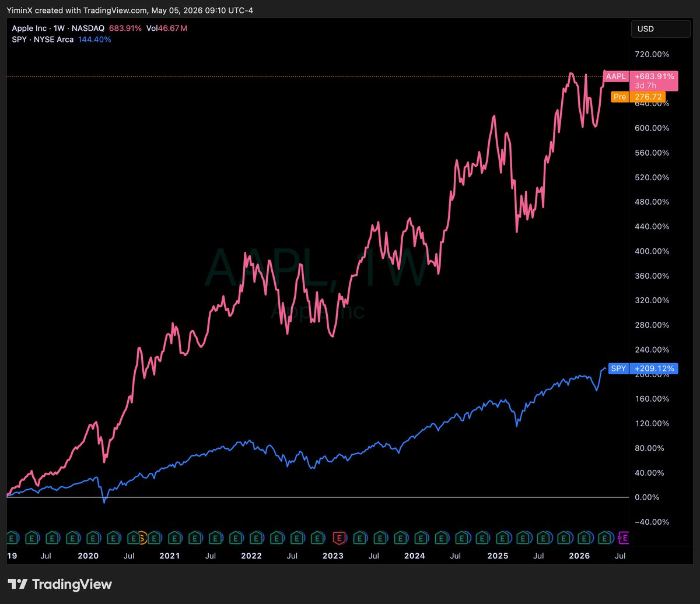Click the 160.00% axis label
The width and height of the screenshot is (700, 604).
(x=652, y=399)
